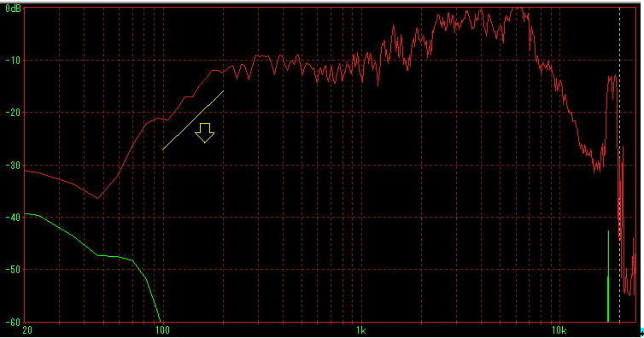Viewport: 644px width, 338px height.
Task: Click the -30 level label
Action: click(13, 165)
